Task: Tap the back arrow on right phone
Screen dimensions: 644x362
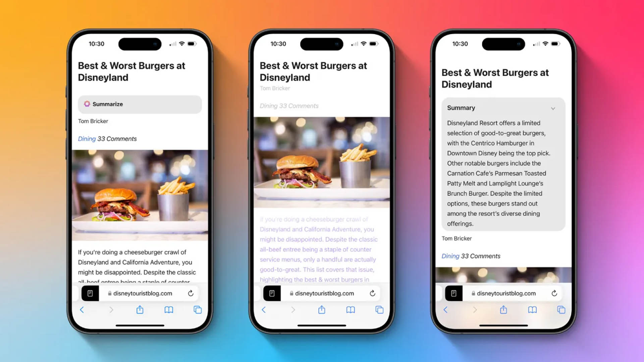Action: (x=445, y=310)
